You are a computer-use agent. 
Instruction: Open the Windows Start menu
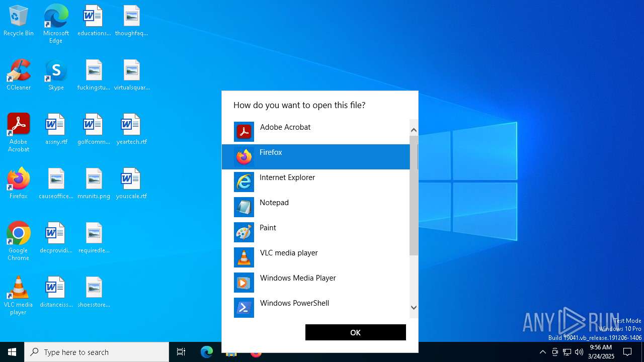12,352
